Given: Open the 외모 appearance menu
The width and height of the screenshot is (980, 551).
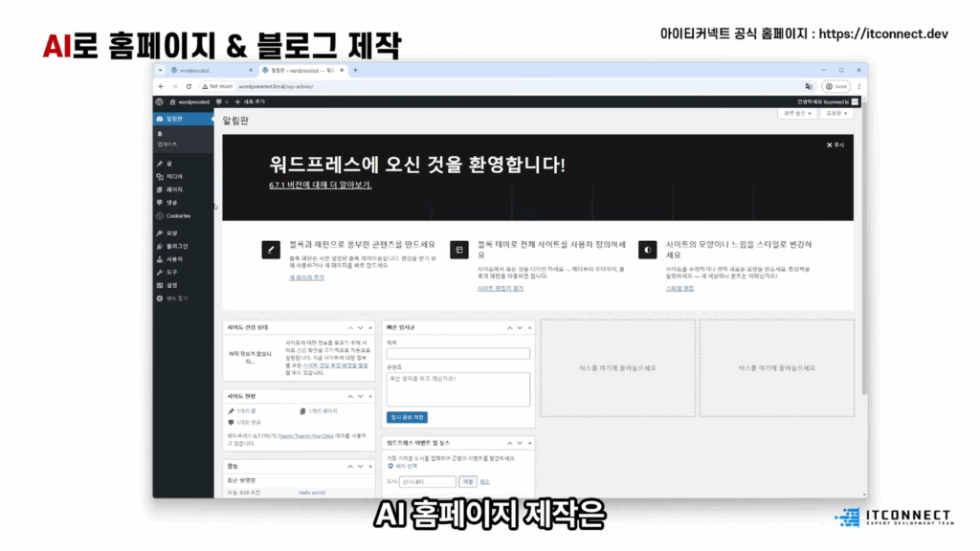Looking at the screenshot, I should [183, 233].
